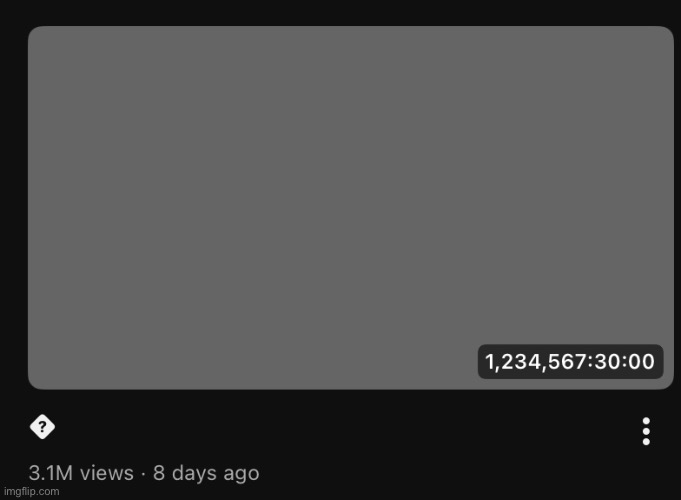The image size is (681, 500).
Task: Expand more actions via vertical dots
Action: click(x=646, y=431)
